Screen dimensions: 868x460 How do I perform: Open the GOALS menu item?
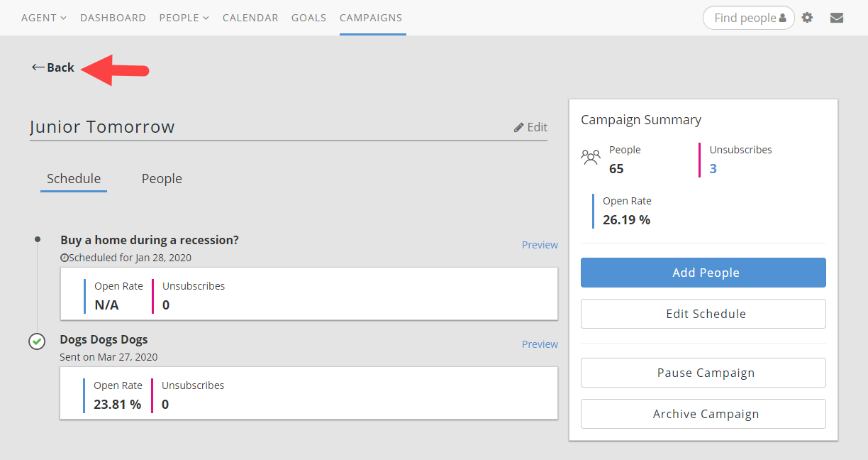[x=308, y=18]
